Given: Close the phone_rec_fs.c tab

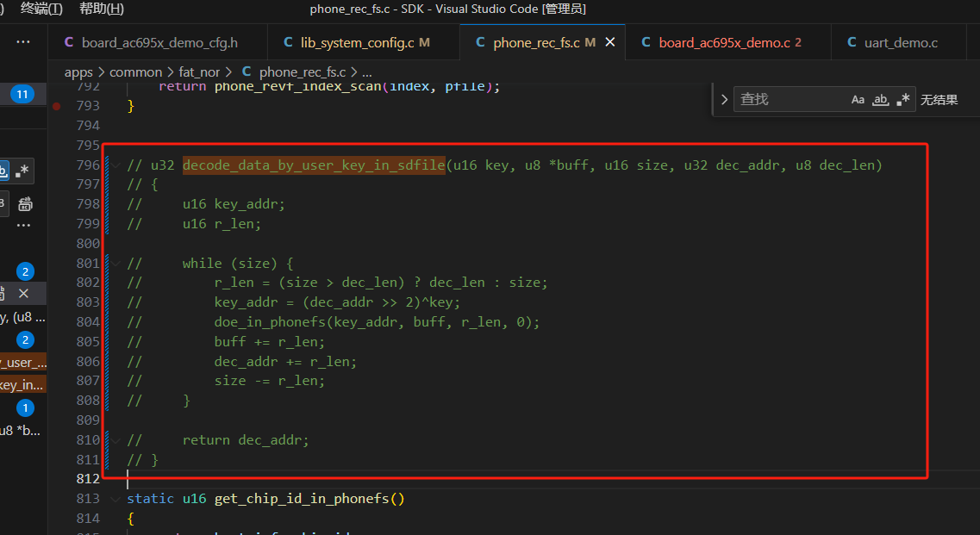Looking at the screenshot, I should pyautogui.click(x=610, y=42).
